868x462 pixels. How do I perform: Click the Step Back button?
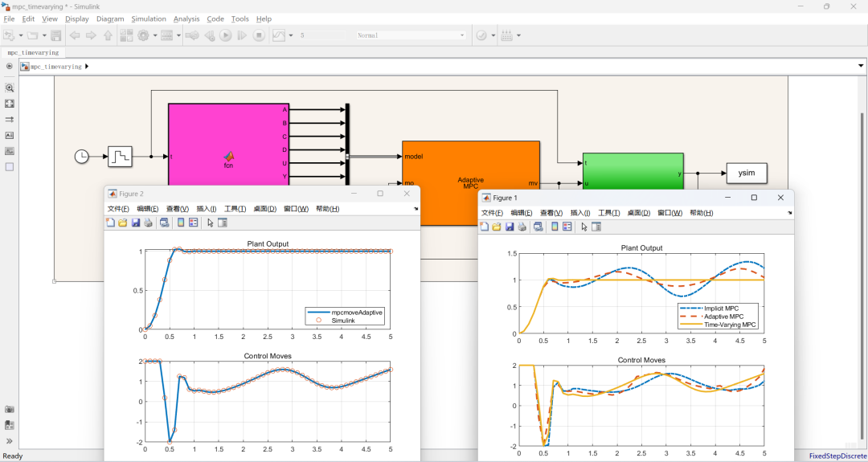[x=209, y=35]
